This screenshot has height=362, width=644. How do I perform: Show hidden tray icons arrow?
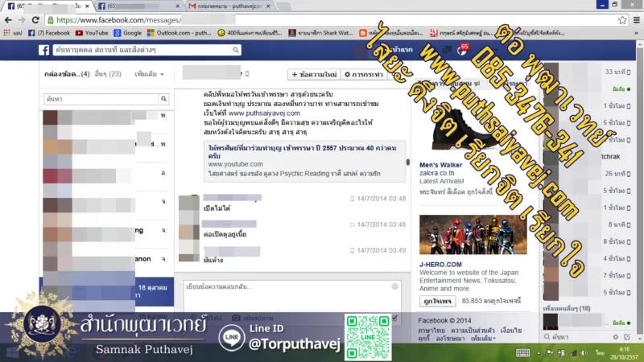(539, 353)
